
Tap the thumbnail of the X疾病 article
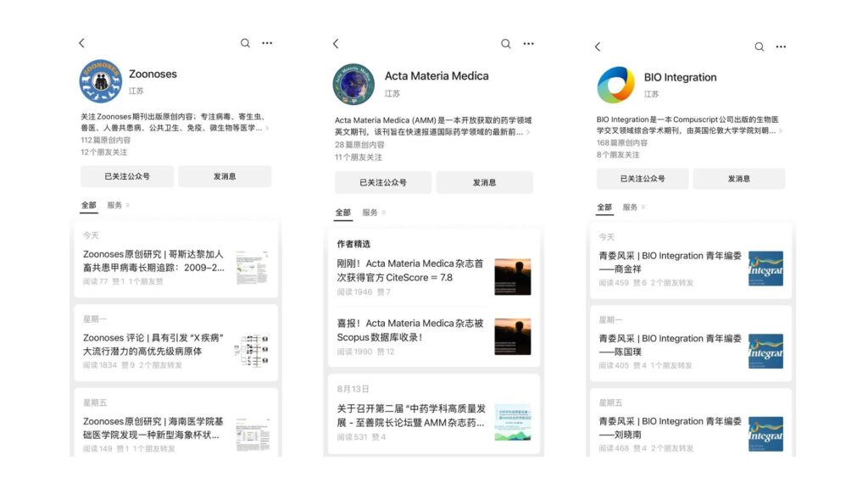pyautogui.click(x=252, y=350)
